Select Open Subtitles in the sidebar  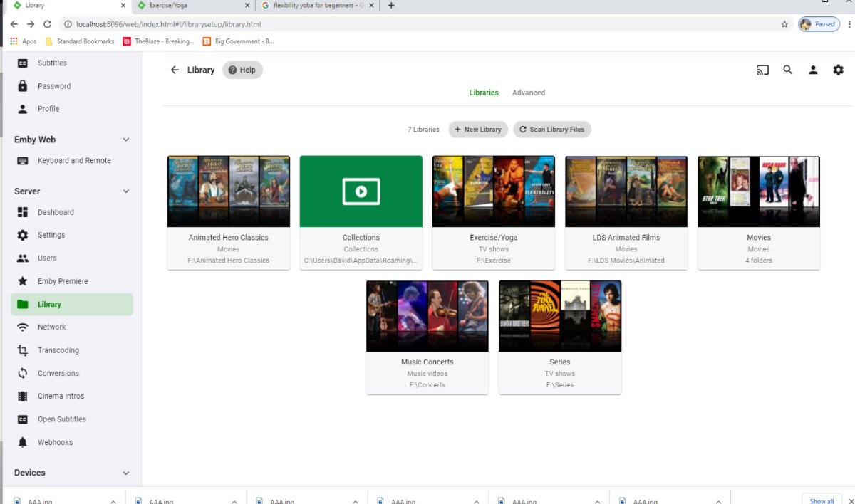coord(61,419)
